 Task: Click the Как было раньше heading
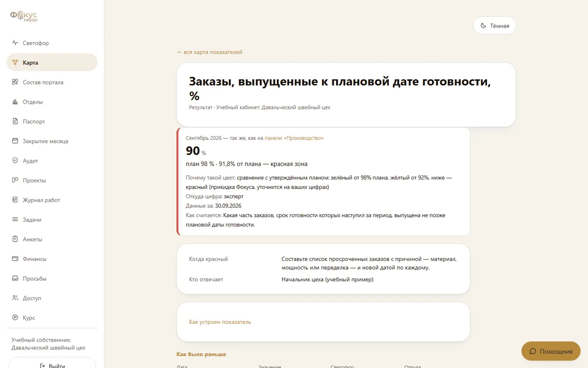pyautogui.click(x=201, y=354)
